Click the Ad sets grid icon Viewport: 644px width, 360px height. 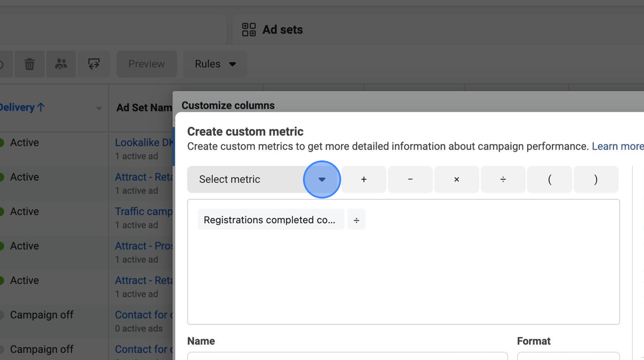pyautogui.click(x=248, y=29)
